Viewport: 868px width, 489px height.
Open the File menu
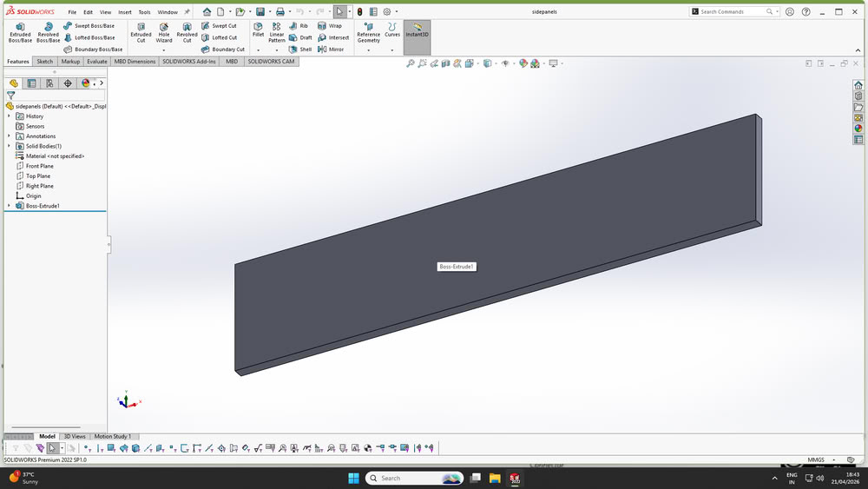point(72,11)
